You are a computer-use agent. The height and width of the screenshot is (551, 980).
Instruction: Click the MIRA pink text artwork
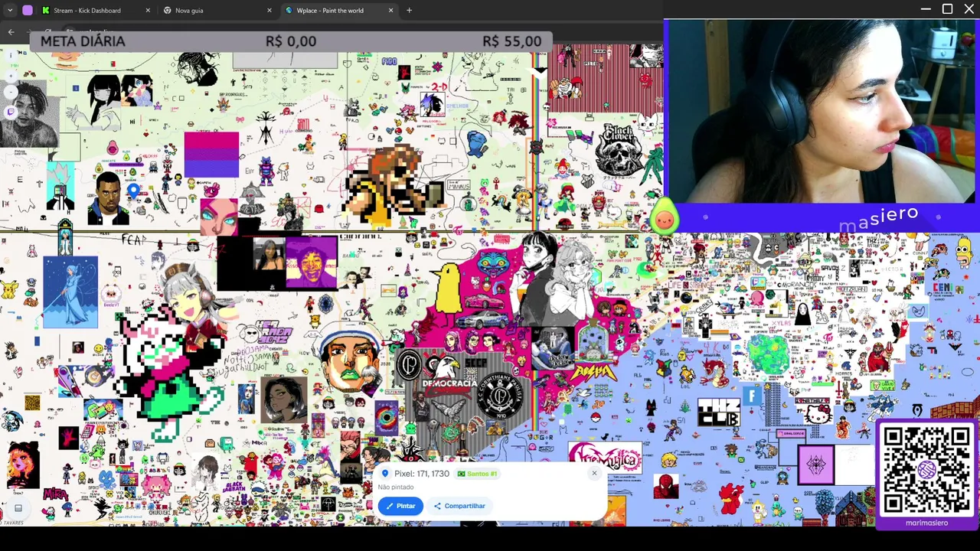pos(55,494)
